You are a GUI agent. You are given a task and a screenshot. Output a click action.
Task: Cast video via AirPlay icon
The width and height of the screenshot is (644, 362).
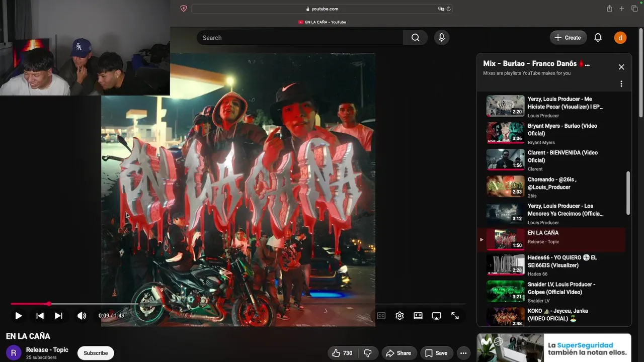[x=436, y=316]
